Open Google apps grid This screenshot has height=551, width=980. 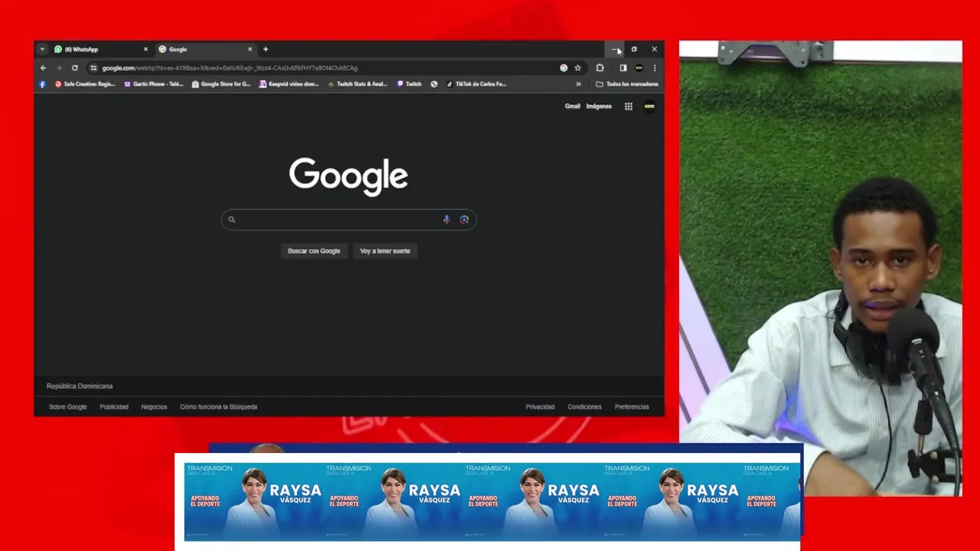pos(629,106)
